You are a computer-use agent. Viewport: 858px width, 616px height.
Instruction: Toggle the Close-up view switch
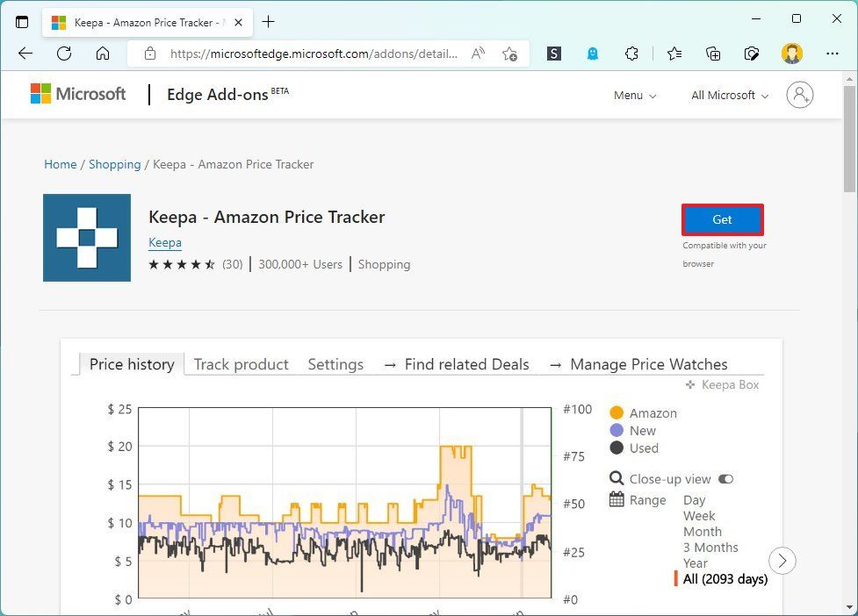pyautogui.click(x=725, y=479)
